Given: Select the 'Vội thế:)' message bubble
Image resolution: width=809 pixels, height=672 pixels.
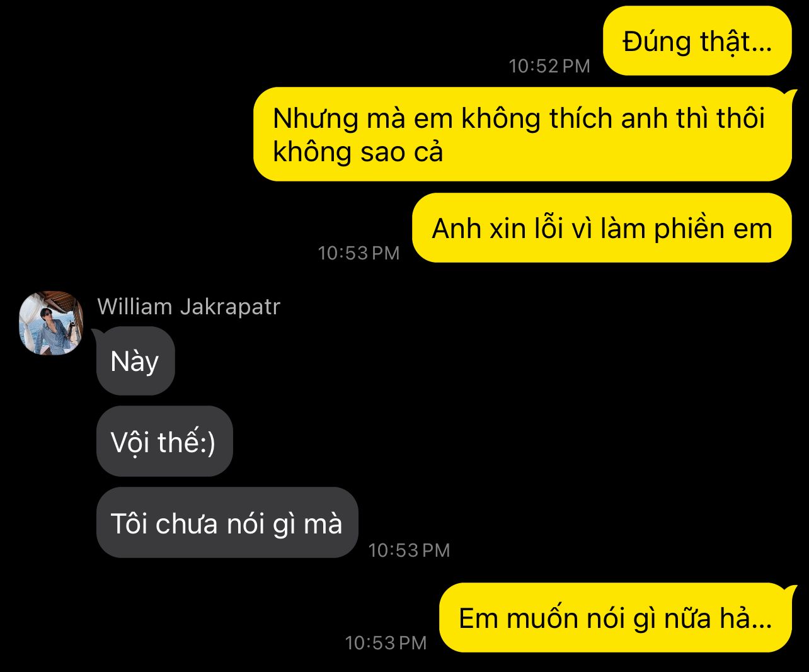Looking at the screenshot, I should tap(164, 441).
